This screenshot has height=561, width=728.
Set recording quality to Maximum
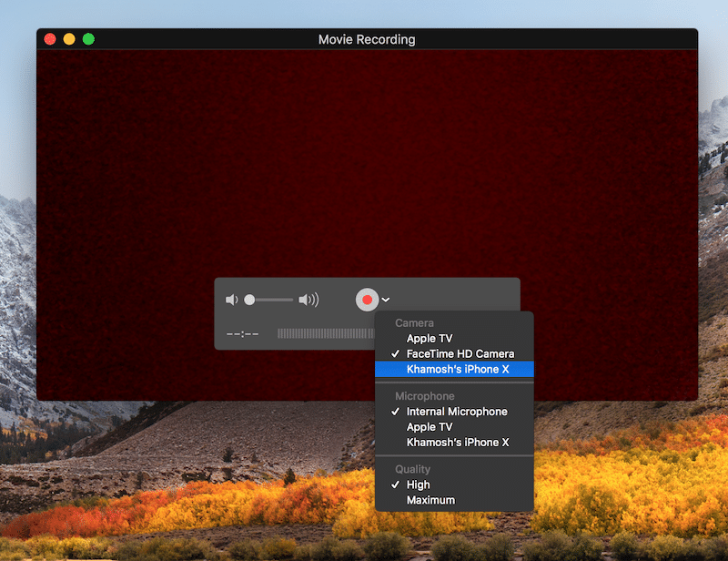430,500
